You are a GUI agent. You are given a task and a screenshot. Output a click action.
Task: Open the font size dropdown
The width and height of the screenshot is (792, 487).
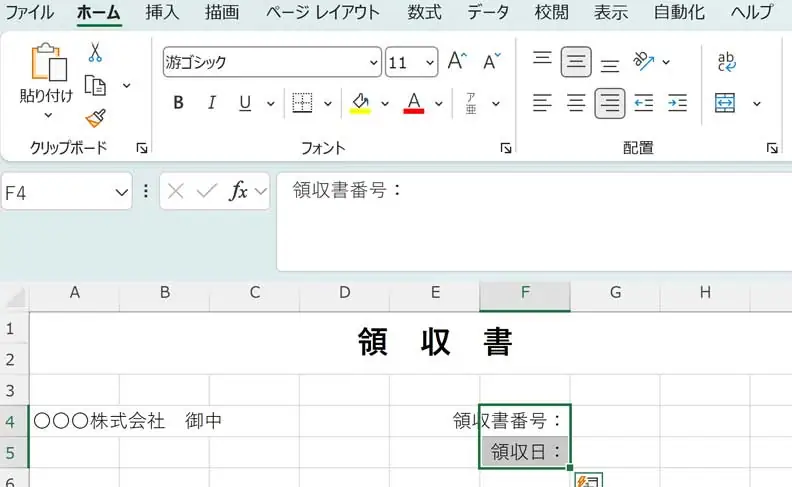click(x=430, y=63)
